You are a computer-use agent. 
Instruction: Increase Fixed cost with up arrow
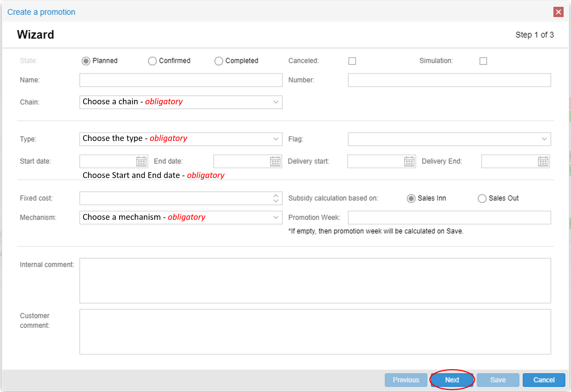pos(276,195)
